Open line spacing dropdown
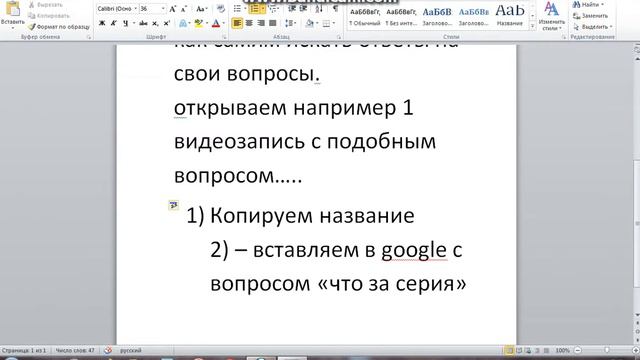 pos(291,24)
